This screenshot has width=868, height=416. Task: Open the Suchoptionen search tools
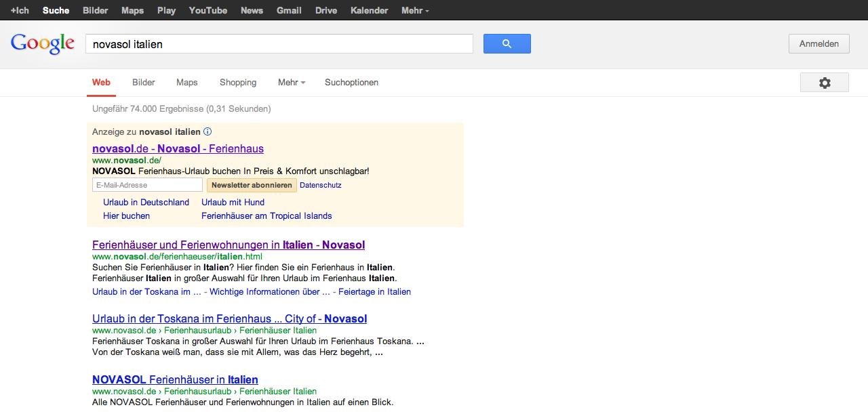pos(351,83)
